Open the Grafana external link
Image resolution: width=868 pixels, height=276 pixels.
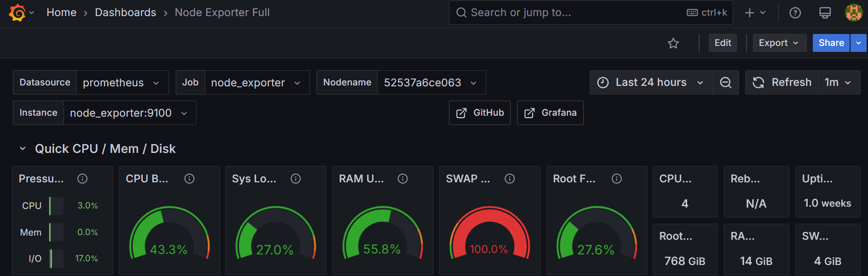tap(550, 113)
